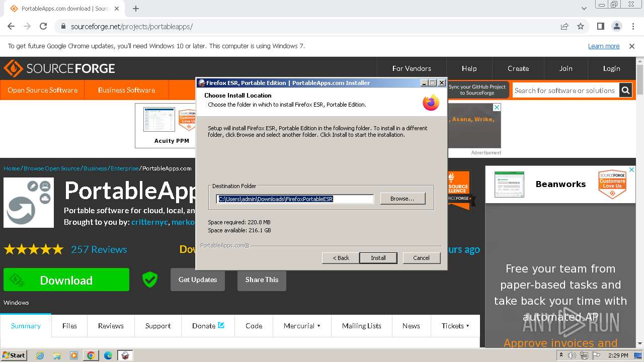The image size is (644, 362).
Task: Open the Business Software menu
Action: click(x=126, y=90)
